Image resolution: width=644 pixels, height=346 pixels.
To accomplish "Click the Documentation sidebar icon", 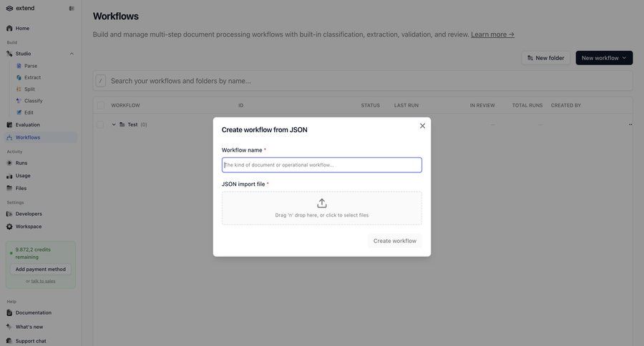I will click(9, 312).
